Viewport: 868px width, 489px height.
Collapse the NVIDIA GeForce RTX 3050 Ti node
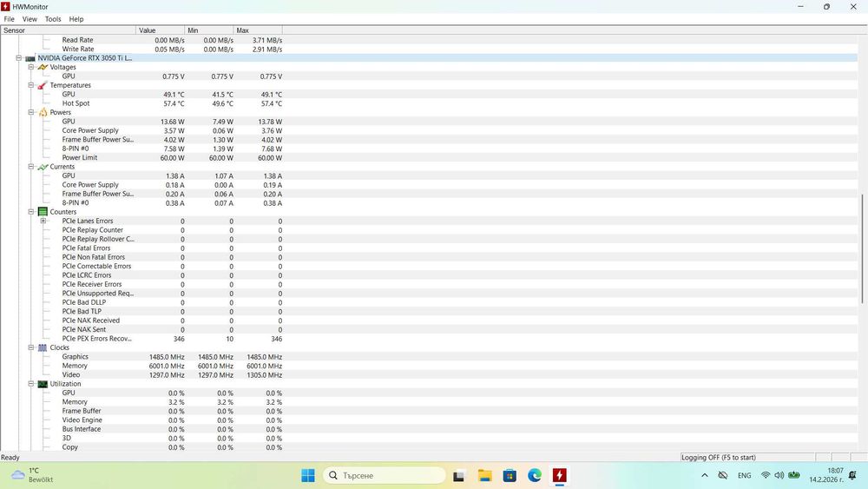tap(19, 58)
